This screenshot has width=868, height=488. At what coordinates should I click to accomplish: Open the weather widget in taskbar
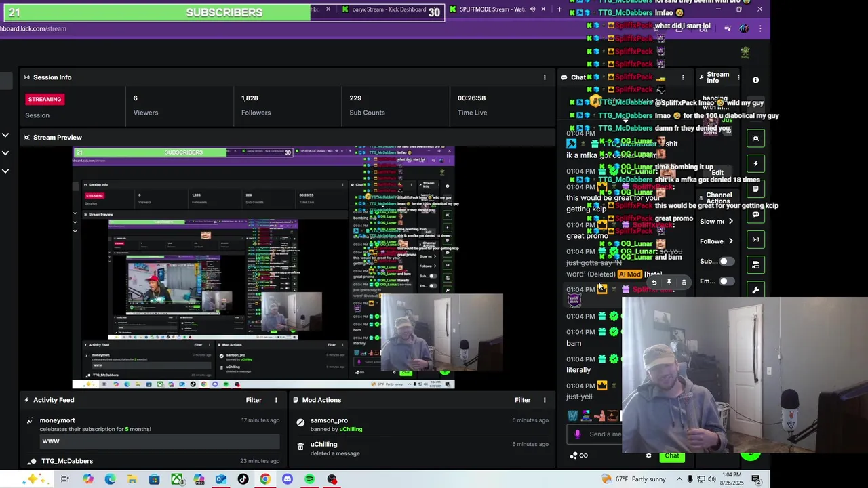click(633, 479)
